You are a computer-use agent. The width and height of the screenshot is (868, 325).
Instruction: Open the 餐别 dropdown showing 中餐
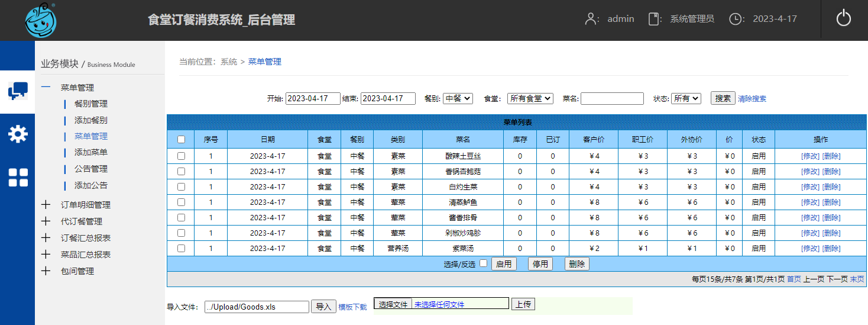click(x=458, y=98)
